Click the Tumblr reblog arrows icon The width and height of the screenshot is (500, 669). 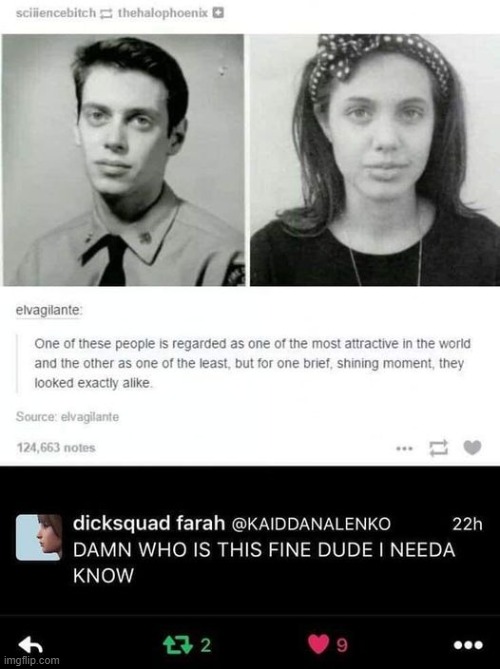coord(439,448)
